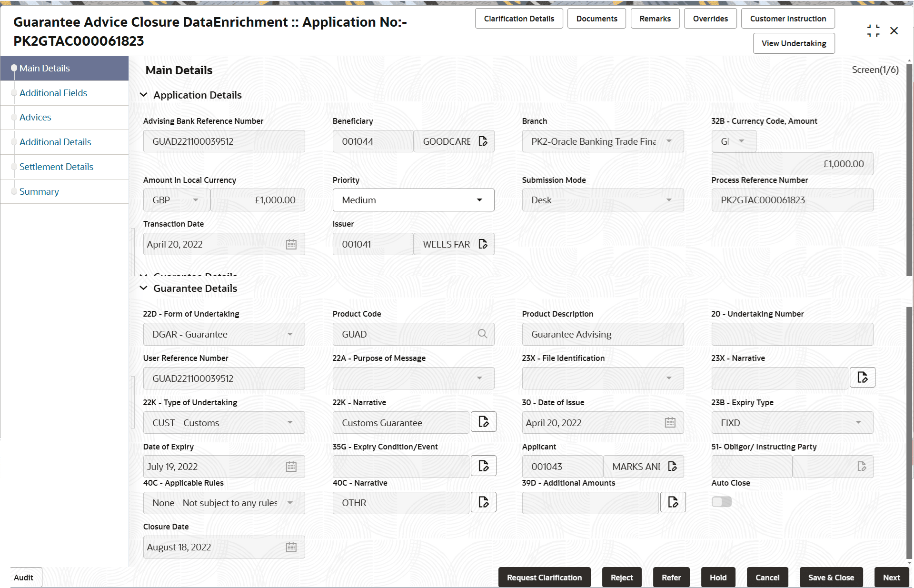Open the 23X Narrative text editor icon
Viewport: 914px width, 588px height.
[x=863, y=377]
